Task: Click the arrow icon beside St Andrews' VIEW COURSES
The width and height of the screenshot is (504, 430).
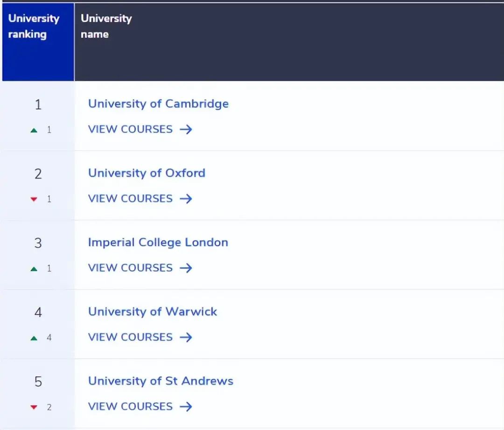Action: point(187,407)
